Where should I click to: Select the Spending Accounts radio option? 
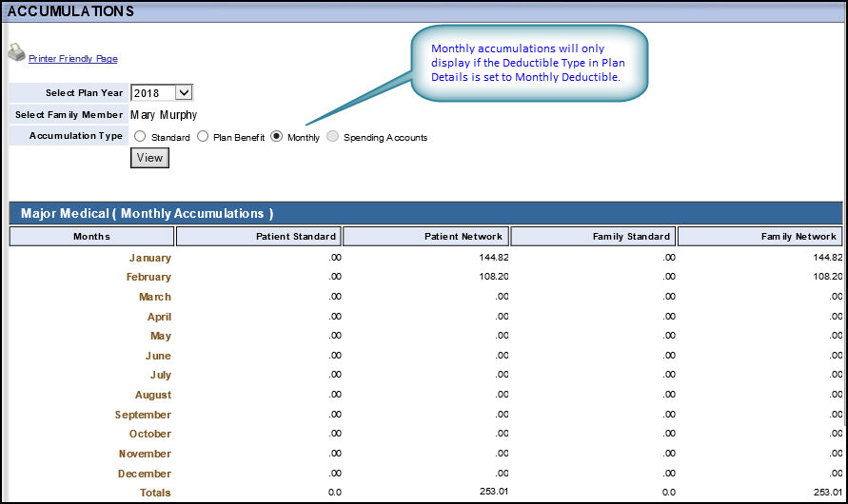click(x=332, y=137)
